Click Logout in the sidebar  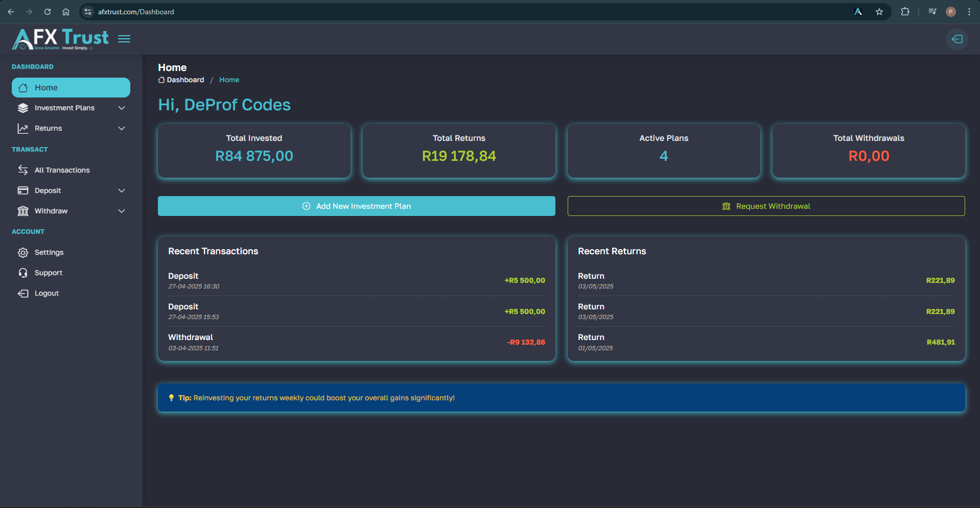pyautogui.click(x=46, y=293)
